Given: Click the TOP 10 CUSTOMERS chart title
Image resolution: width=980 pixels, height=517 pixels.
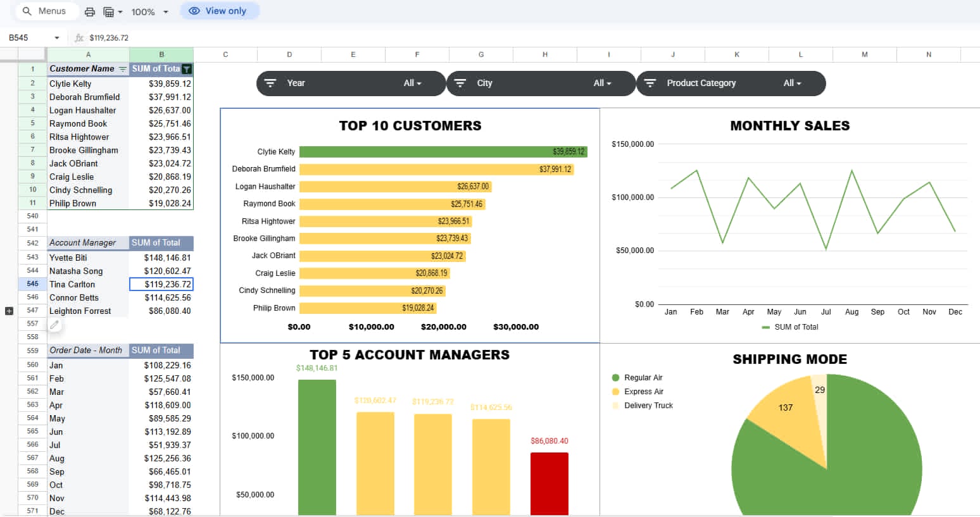Looking at the screenshot, I should coord(410,126).
